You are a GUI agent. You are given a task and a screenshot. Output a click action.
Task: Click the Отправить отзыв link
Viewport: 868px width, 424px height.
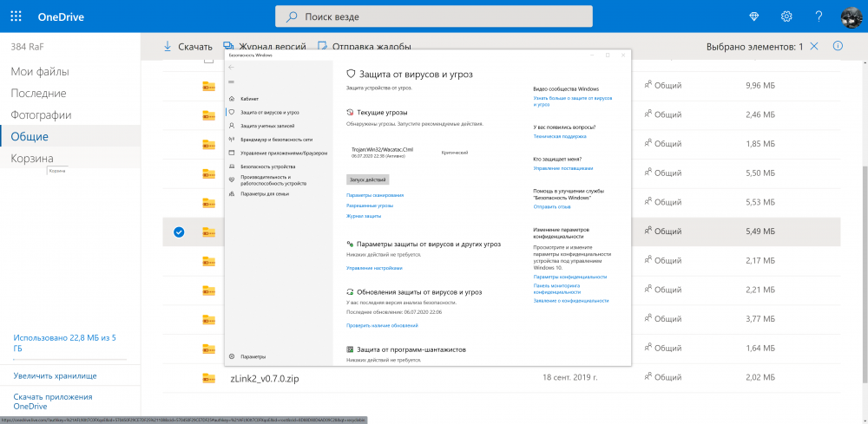tap(552, 206)
